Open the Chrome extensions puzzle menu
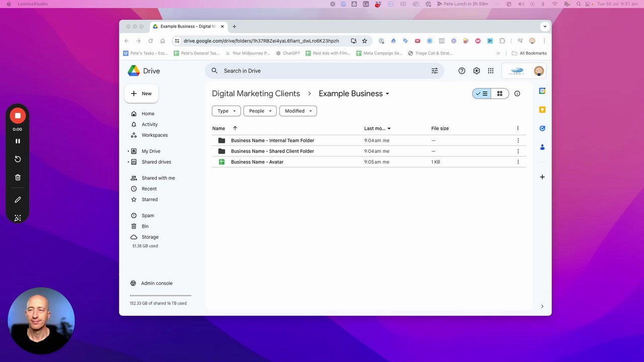Viewport: 644px width, 362px height. point(502,41)
